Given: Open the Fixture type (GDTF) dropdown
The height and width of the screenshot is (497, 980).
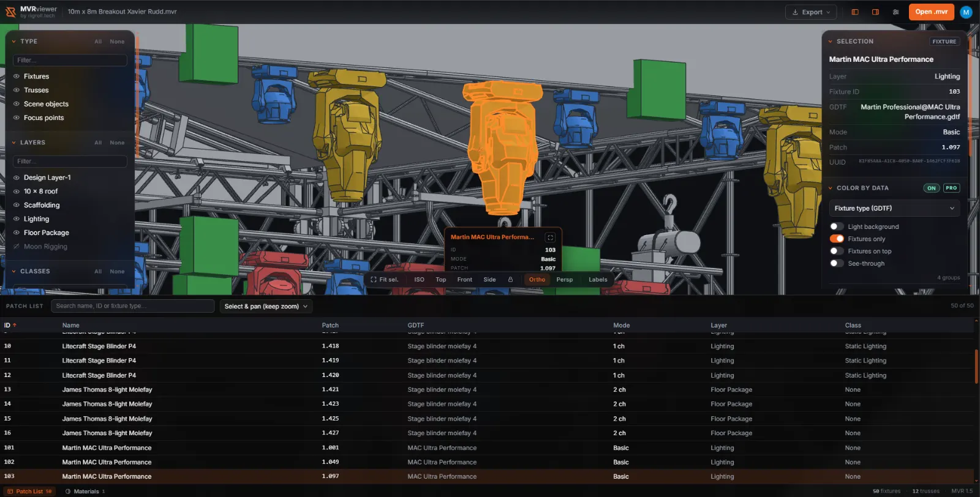Looking at the screenshot, I should click(894, 208).
